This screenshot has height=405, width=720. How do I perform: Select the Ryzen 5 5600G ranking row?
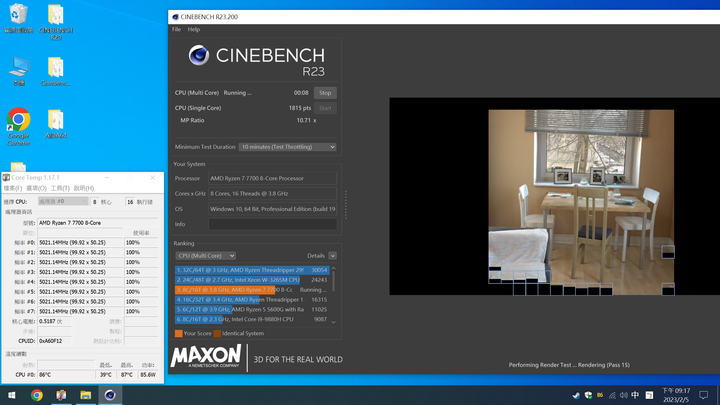[252, 309]
